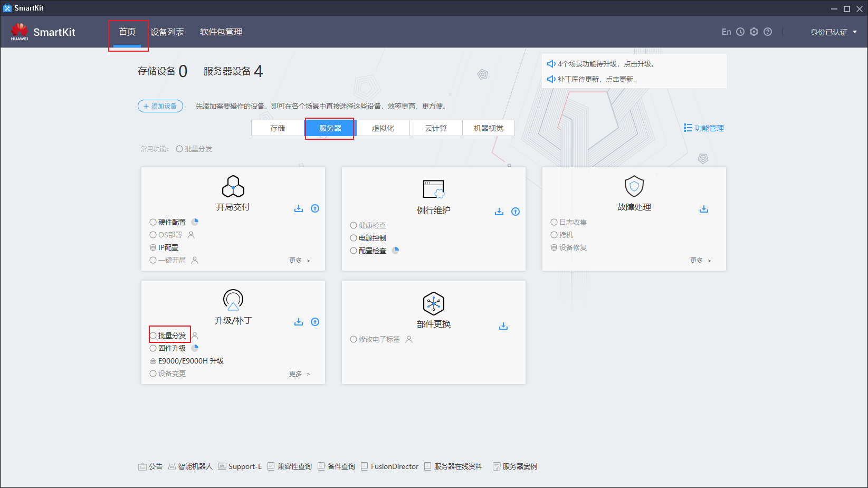Select 批量分发 in 常用功能 row
The width and height of the screenshot is (868, 488).
194,149
